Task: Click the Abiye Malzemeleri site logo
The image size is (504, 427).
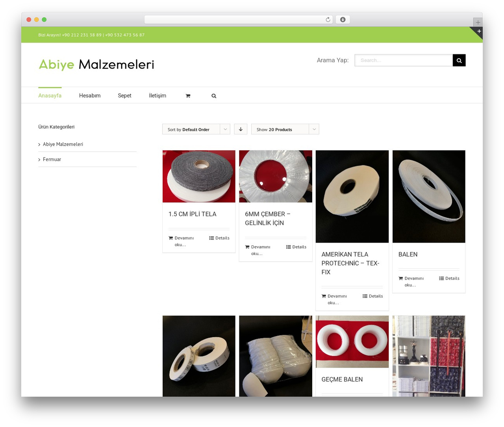Action: [96, 64]
